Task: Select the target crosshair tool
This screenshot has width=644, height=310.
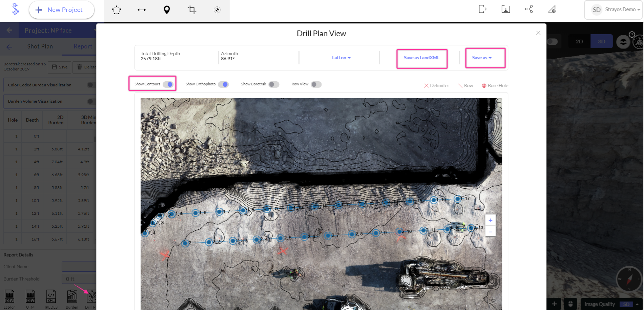Action: point(217,10)
